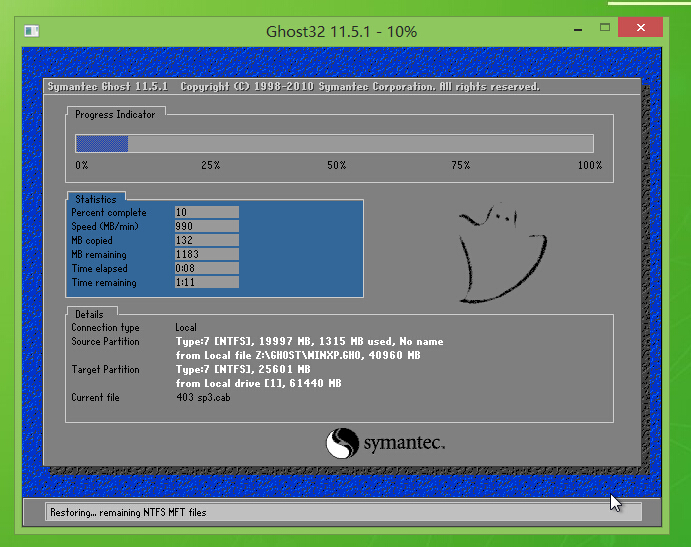
Task: Click the 'Current file' label
Action: (x=95, y=398)
